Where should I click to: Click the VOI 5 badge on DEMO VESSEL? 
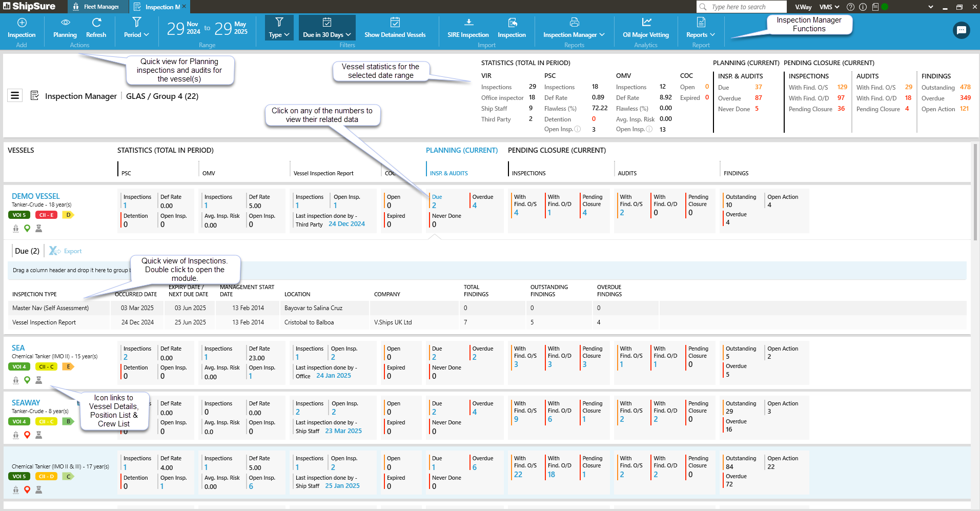[19, 215]
